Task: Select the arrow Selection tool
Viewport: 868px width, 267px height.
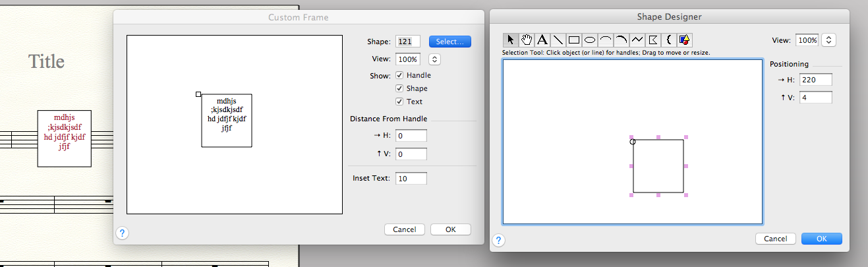Action: tap(511, 40)
